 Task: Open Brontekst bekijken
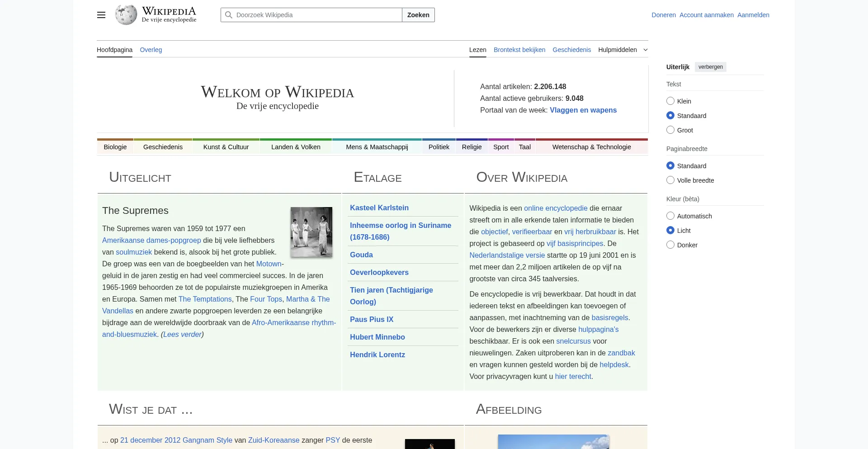(x=519, y=50)
